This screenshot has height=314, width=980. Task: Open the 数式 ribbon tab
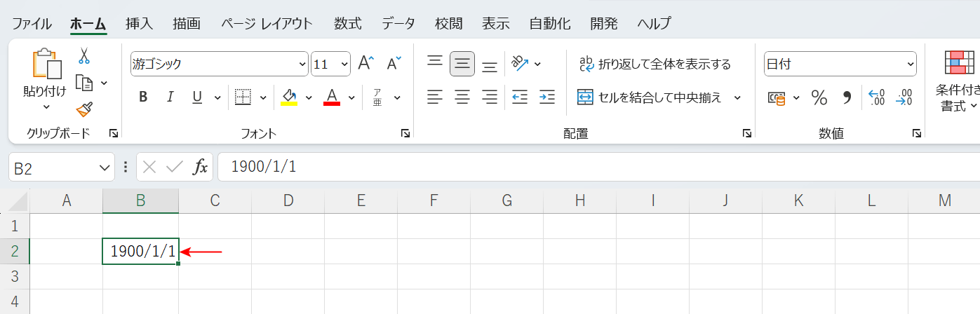[347, 23]
